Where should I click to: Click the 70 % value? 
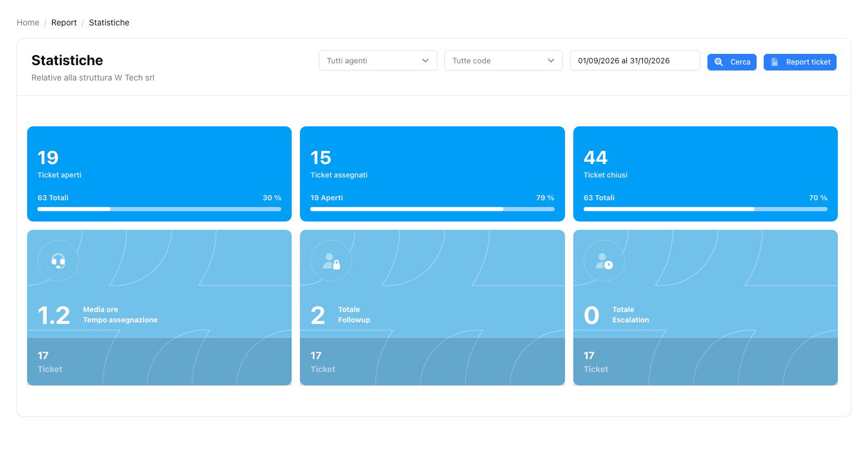[818, 198]
